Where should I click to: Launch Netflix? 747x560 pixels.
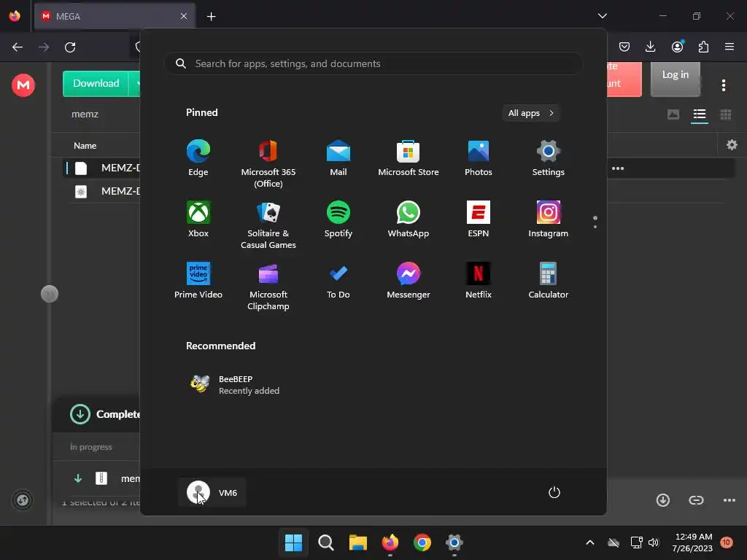[479, 281]
